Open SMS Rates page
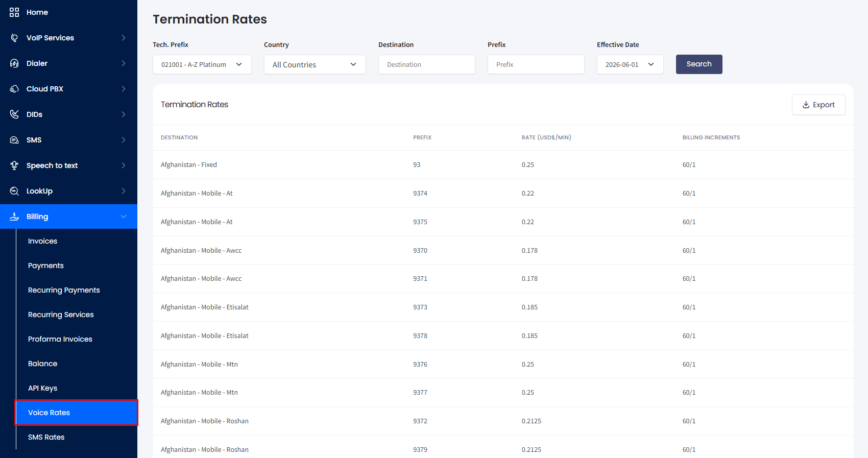Screen dimensions: 868x458 46,437
